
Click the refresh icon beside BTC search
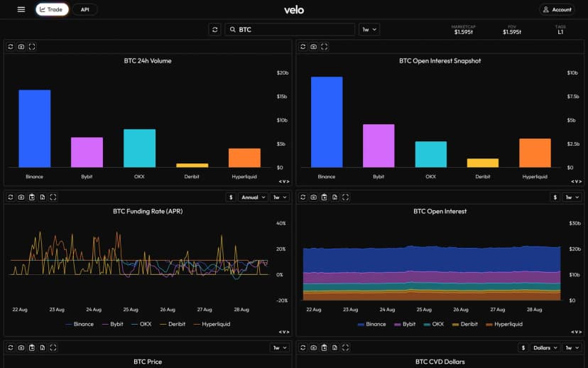[x=215, y=30]
